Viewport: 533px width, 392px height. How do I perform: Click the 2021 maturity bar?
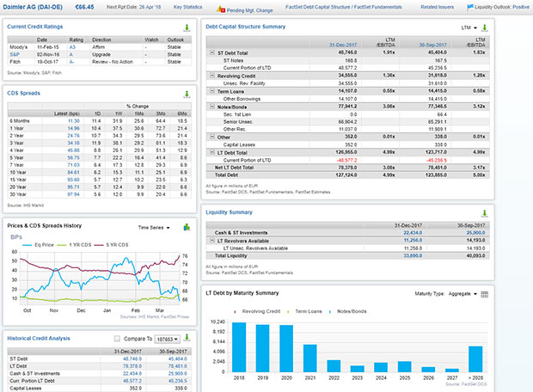click(310, 358)
